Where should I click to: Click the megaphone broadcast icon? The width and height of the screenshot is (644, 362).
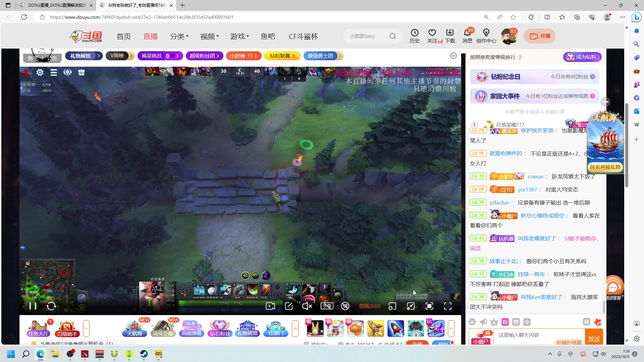coord(483,322)
